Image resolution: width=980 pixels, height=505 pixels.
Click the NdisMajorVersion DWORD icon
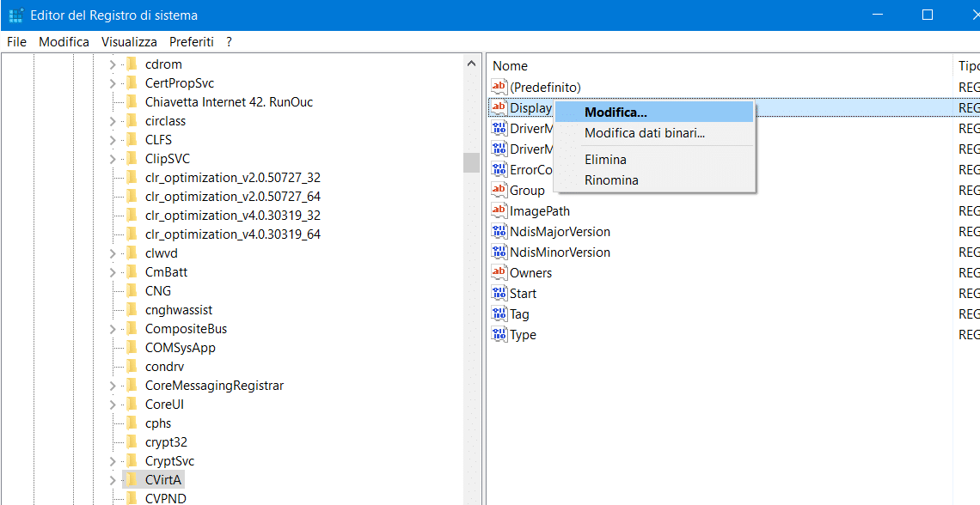(x=499, y=231)
